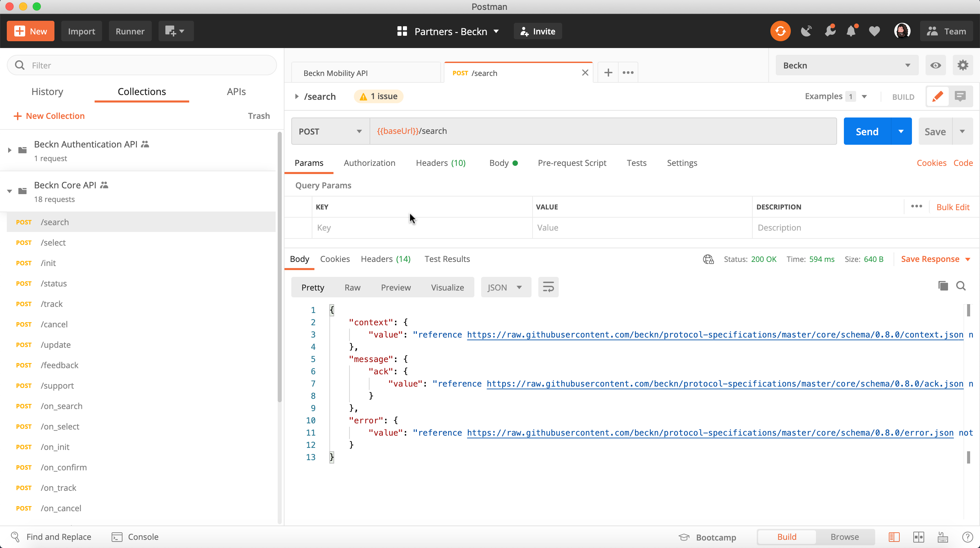Screen dimensions: 980x548
Task: Search within the response body
Action: pyautogui.click(x=961, y=286)
